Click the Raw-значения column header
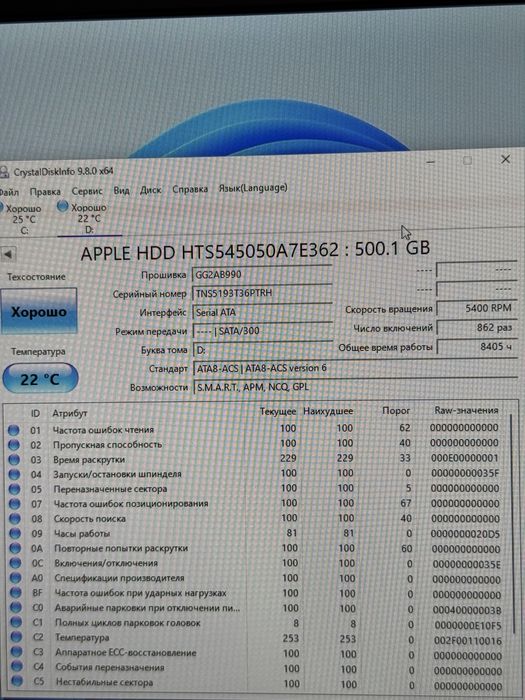The image size is (525, 700). point(466,410)
